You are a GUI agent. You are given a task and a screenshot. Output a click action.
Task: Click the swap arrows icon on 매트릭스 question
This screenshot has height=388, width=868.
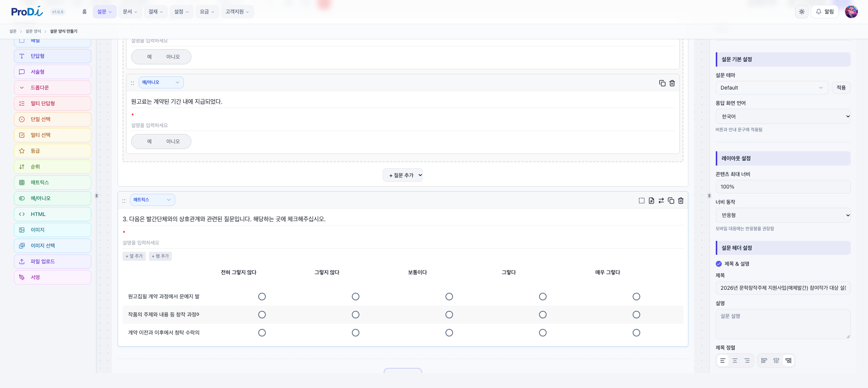pos(661,201)
